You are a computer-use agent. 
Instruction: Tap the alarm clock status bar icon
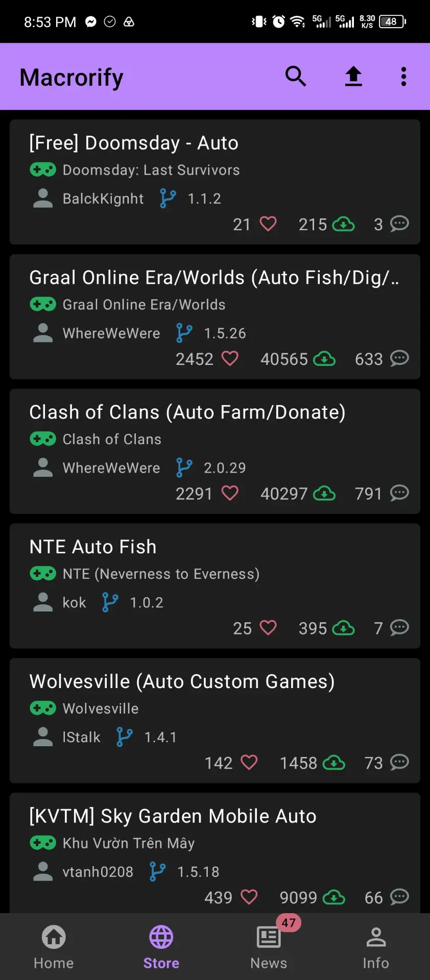[278, 21]
